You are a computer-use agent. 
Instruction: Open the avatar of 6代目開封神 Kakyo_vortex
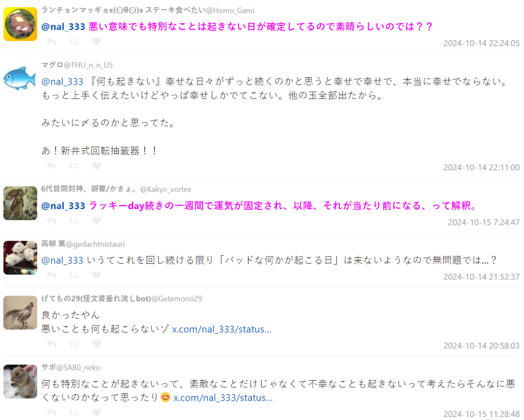(x=20, y=203)
